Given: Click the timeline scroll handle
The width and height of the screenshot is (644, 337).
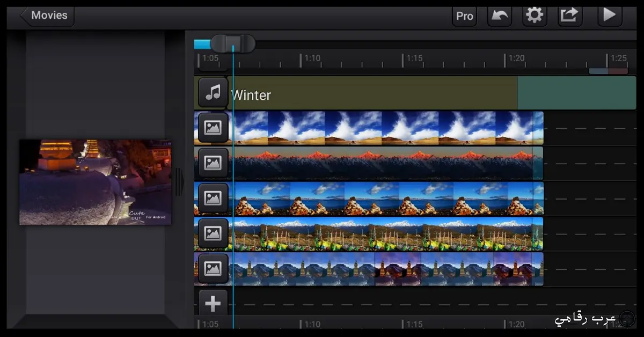Looking at the screenshot, I should click(233, 43).
